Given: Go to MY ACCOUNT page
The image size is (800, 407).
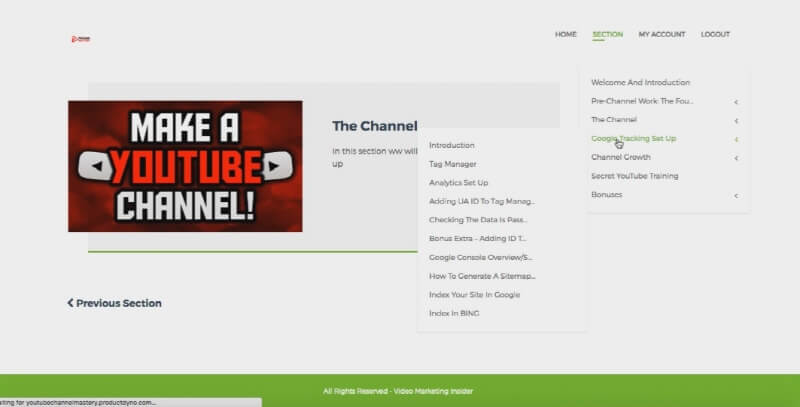Looking at the screenshot, I should [662, 34].
